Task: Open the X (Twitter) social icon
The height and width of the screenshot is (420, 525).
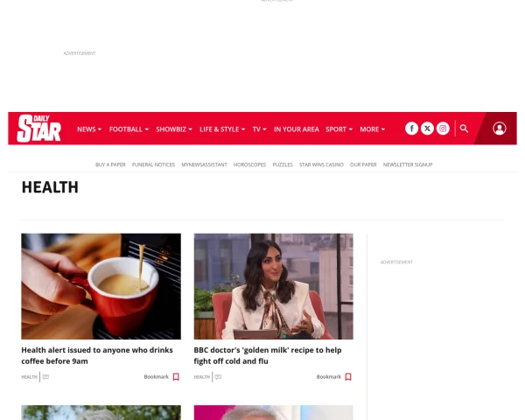Action: [427, 129]
